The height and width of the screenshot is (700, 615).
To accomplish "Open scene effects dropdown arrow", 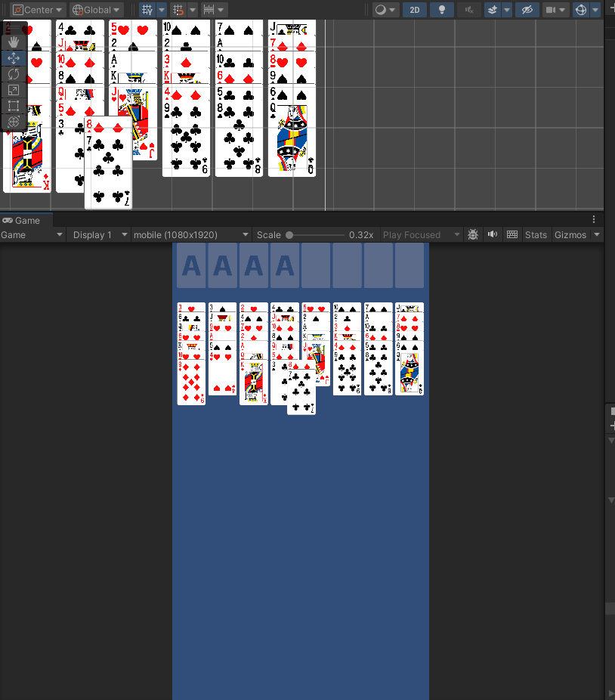I will pos(507,10).
